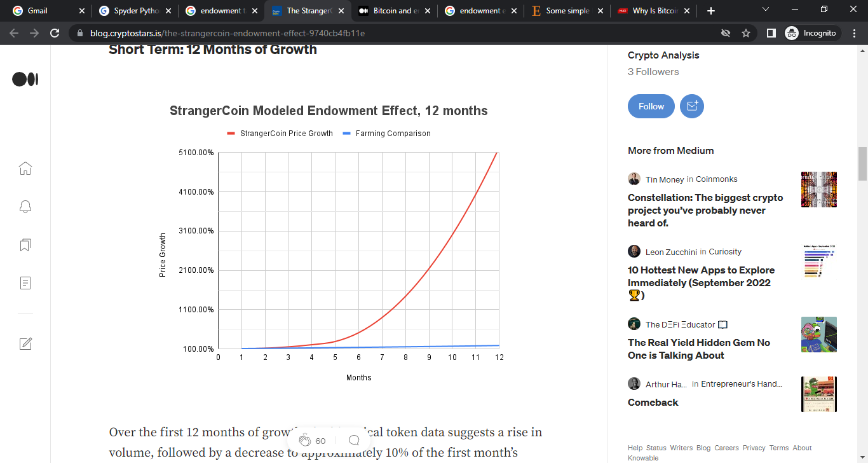Screen dimensions: 868x463
Task: Switch to the Gmail tab
Action: click(48, 11)
